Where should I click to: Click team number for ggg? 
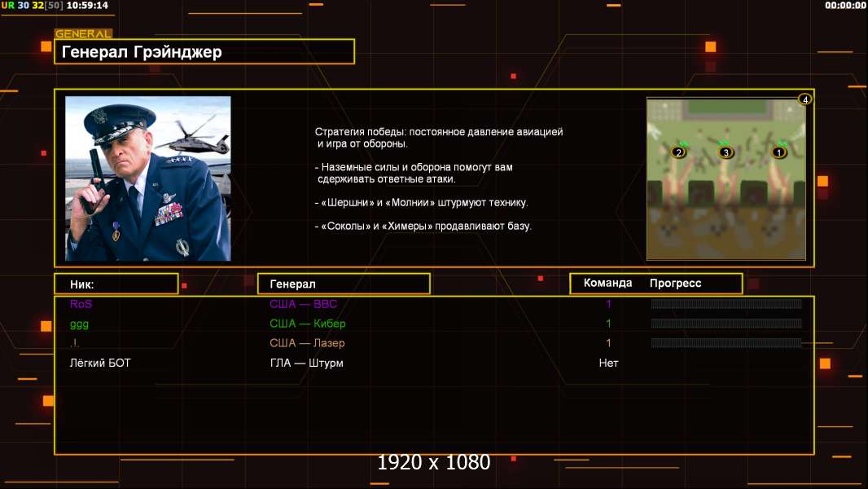(608, 324)
